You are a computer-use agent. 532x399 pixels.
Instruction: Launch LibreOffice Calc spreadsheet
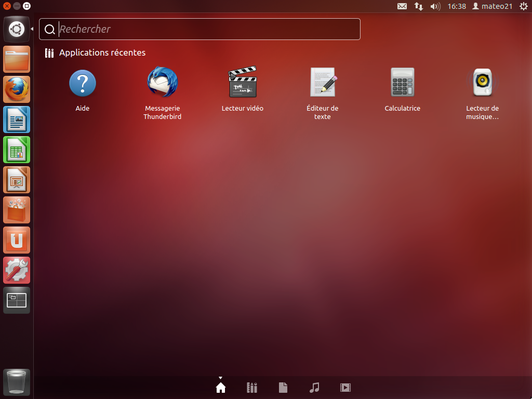17,150
